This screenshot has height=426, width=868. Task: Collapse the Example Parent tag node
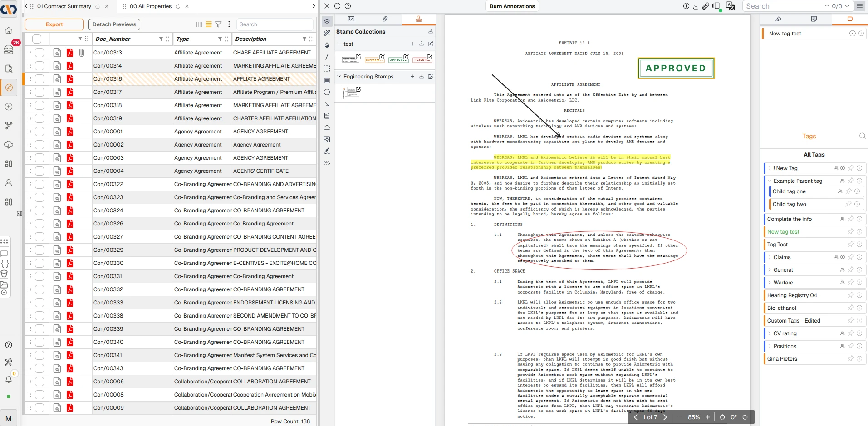pyautogui.click(x=770, y=181)
